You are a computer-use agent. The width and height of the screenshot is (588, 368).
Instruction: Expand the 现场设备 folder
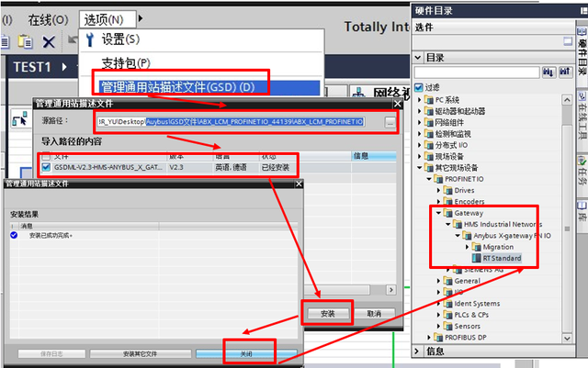[x=420, y=156]
